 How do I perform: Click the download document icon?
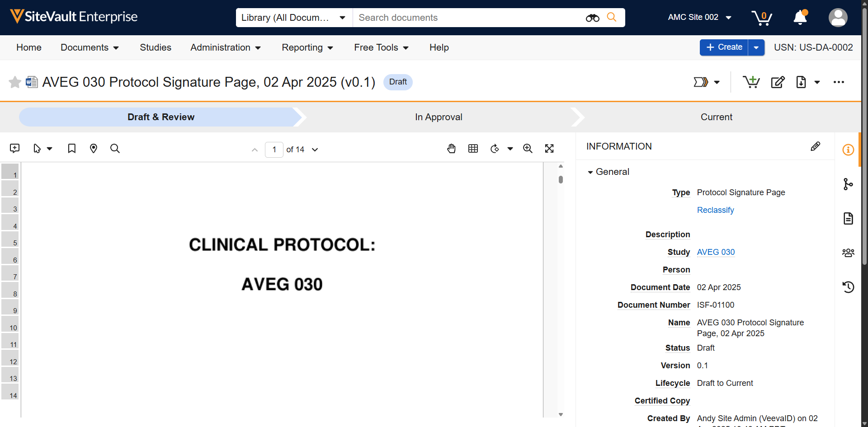click(801, 82)
